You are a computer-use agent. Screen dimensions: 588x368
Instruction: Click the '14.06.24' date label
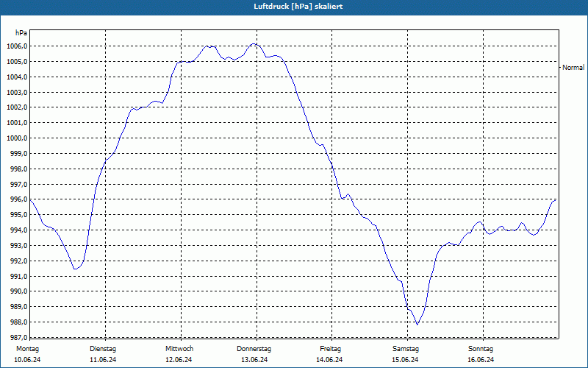click(x=329, y=360)
